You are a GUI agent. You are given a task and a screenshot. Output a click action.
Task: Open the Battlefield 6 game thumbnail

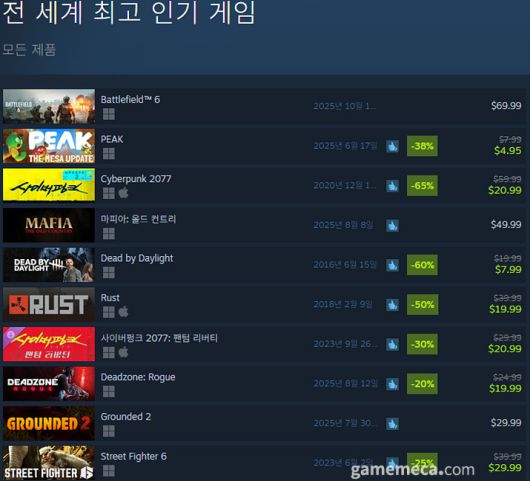49,106
